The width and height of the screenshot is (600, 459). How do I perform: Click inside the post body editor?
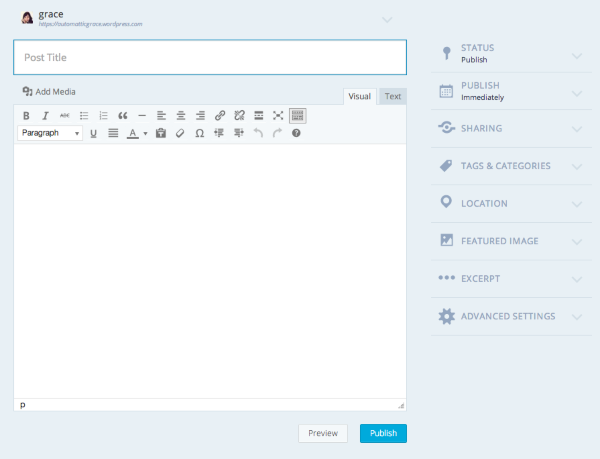tap(210, 271)
